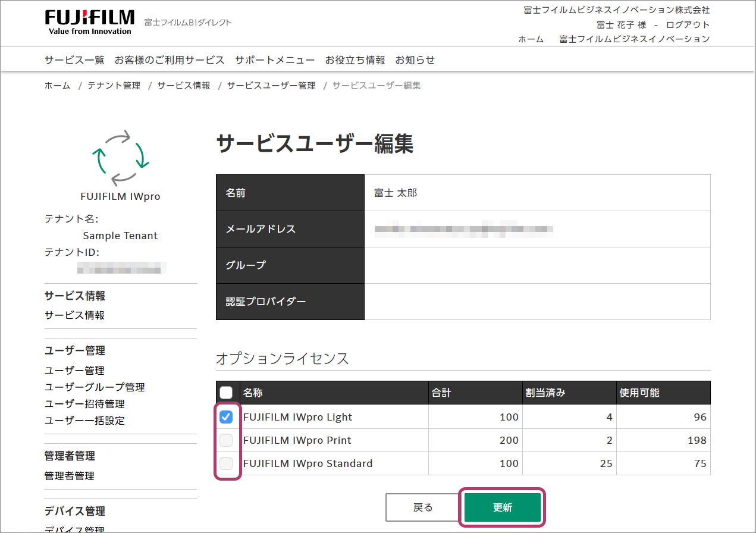756x533 pixels.
Task: Open サービス情報 link in sidebar
Action: [74, 315]
